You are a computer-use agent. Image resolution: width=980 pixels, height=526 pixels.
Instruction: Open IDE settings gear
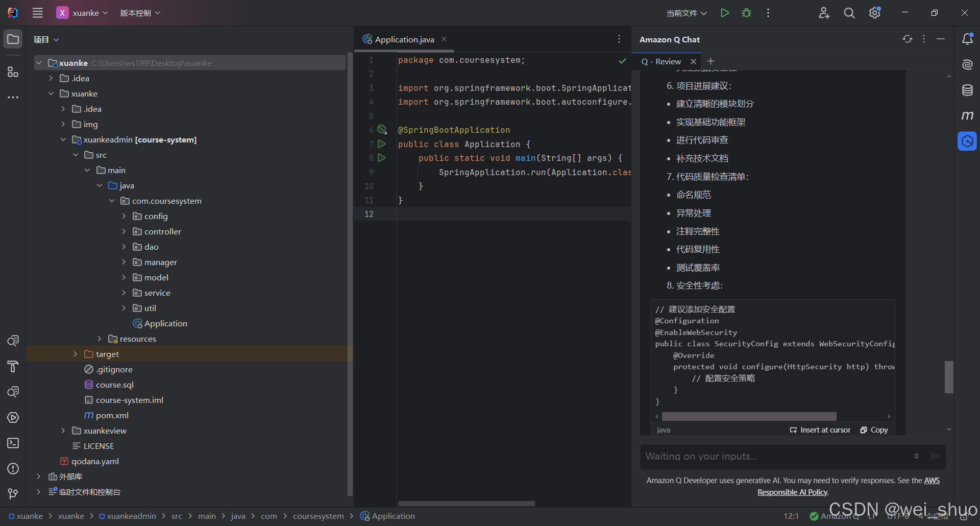coord(875,13)
